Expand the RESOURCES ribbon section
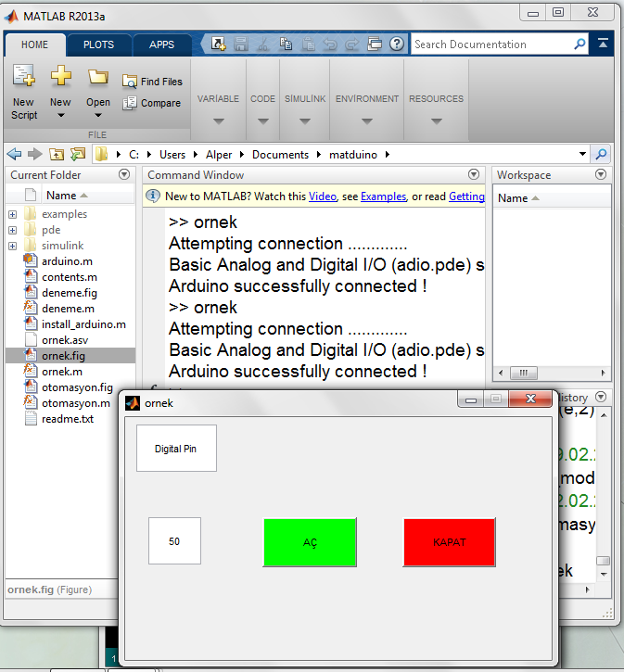Viewport: 624px width, 672px height. (x=437, y=121)
